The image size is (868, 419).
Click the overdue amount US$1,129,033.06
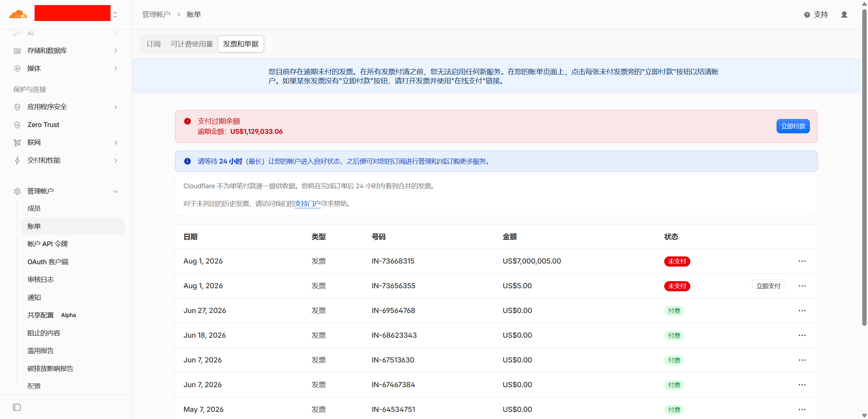click(x=256, y=131)
